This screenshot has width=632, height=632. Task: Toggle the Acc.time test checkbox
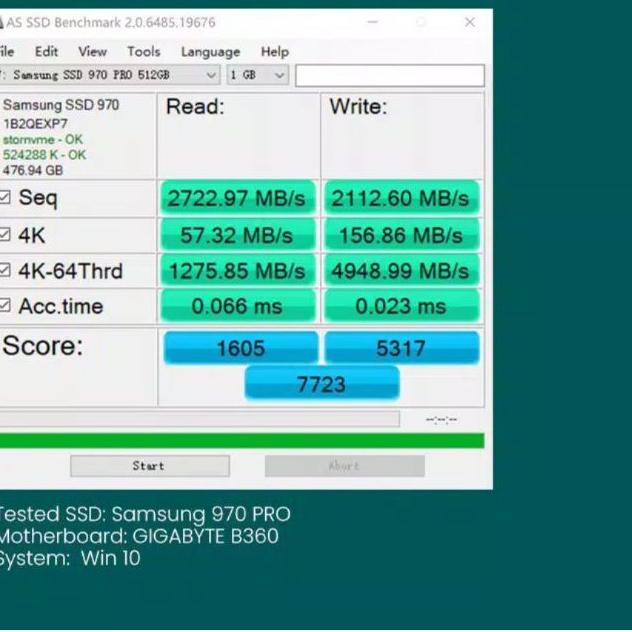tap(4, 305)
